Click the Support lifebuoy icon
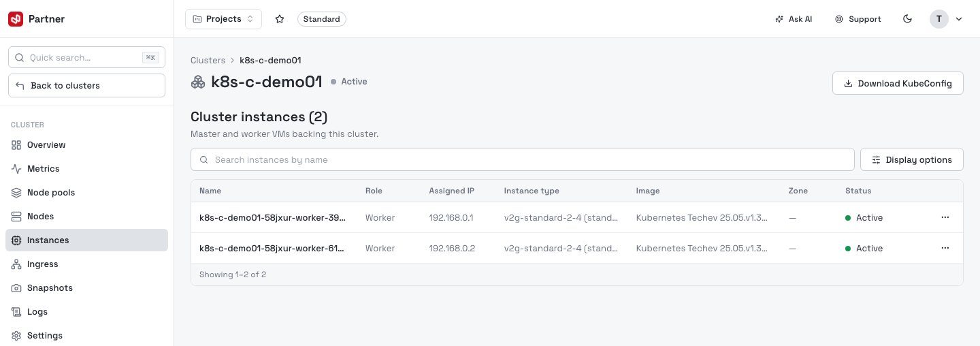The width and height of the screenshot is (980, 346). pyautogui.click(x=839, y=19)
